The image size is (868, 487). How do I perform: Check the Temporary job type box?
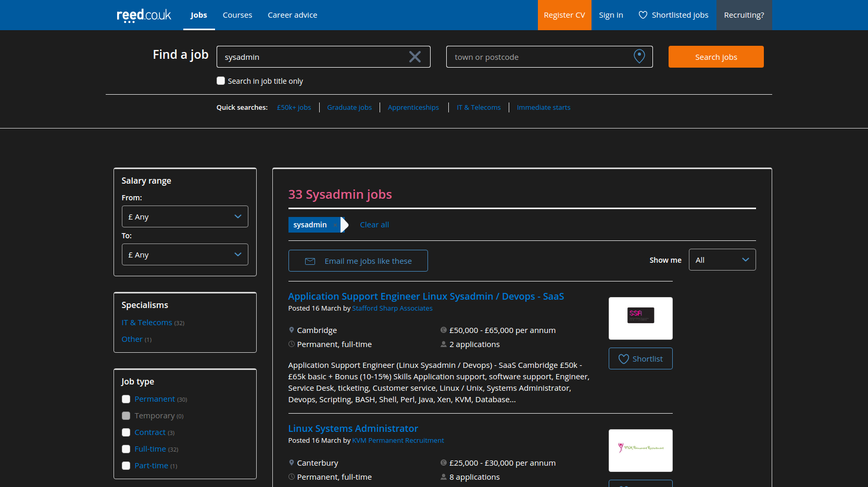point(126,416)
